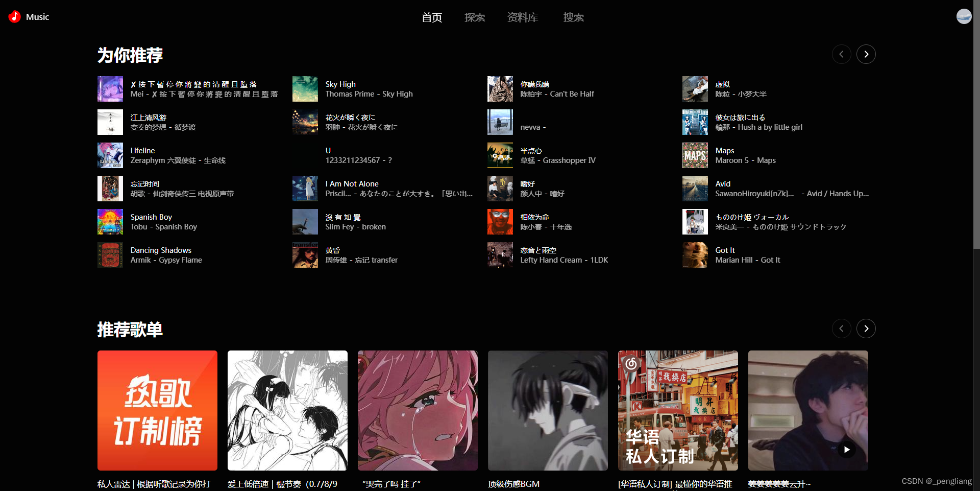Open the user avatar profile menu
Image resolution: width=980 pixels, height=491 pixels.
(x=964, y=16)
